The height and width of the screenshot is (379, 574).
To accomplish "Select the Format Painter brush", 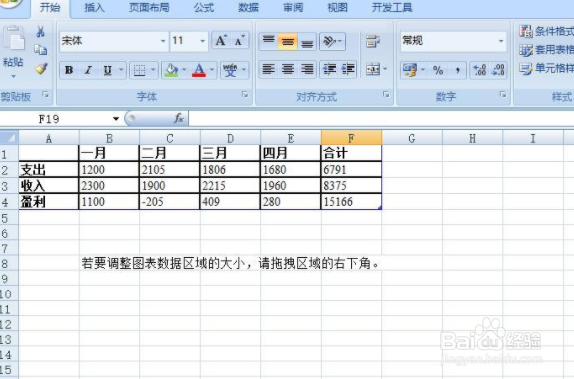I will coord(41,68).
